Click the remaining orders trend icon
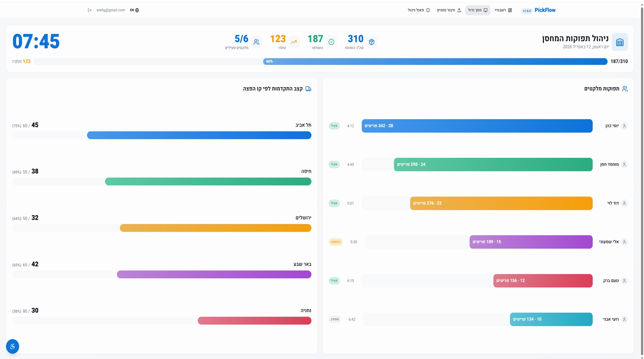 [294, 42]
